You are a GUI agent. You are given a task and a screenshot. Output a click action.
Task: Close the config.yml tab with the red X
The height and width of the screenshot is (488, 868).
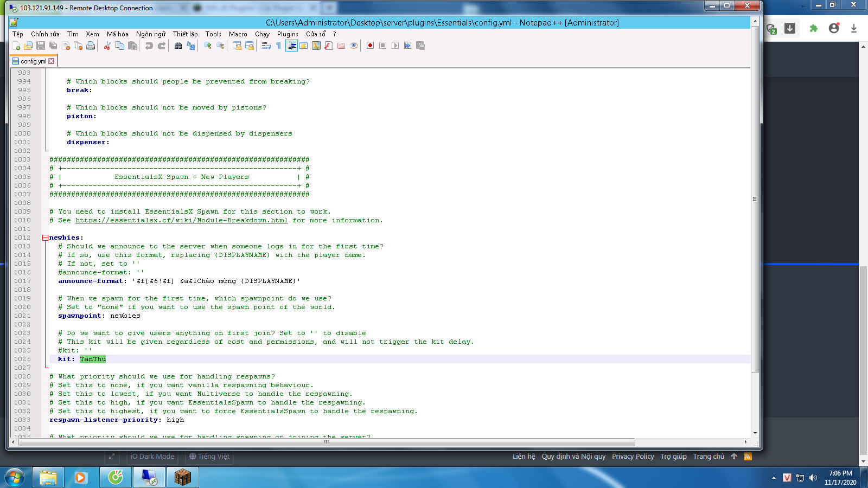[52, 61]
